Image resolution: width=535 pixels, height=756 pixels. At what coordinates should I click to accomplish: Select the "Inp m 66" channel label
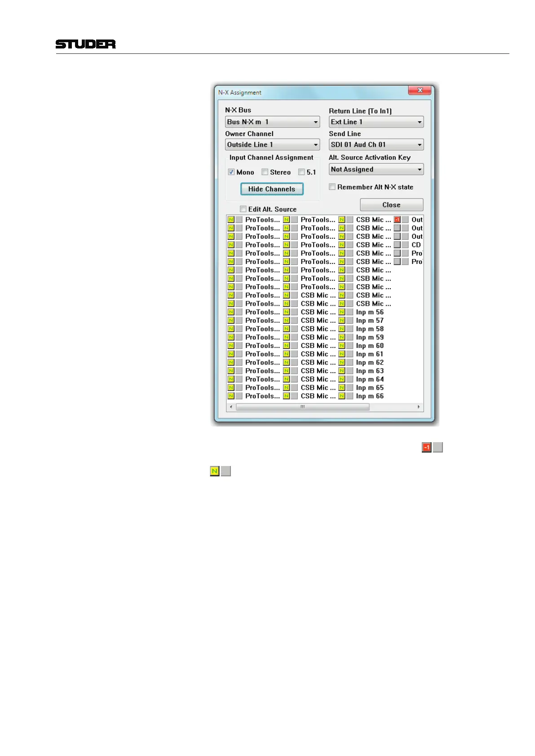pos(370,396)
